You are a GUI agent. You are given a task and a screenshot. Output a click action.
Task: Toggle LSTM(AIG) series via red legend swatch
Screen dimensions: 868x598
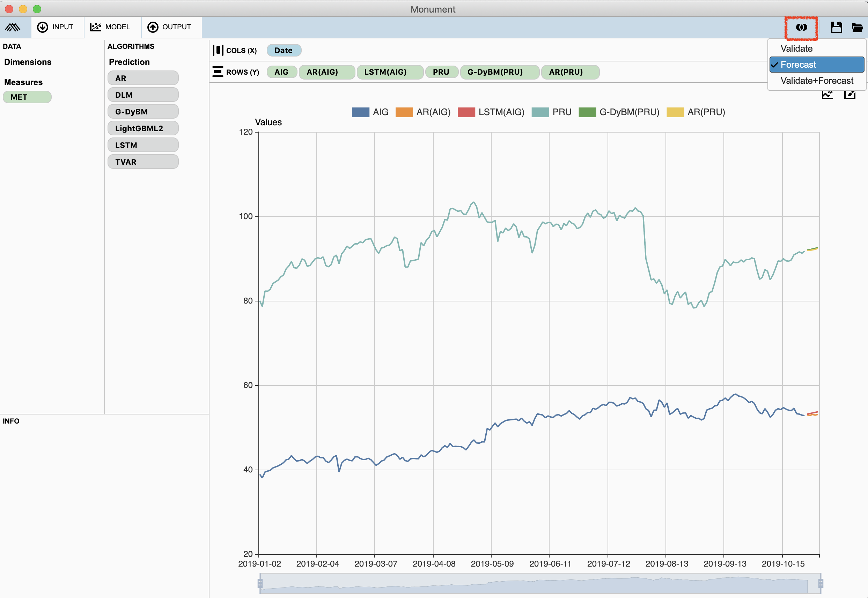pyautogui.click(x=466, y=112)
